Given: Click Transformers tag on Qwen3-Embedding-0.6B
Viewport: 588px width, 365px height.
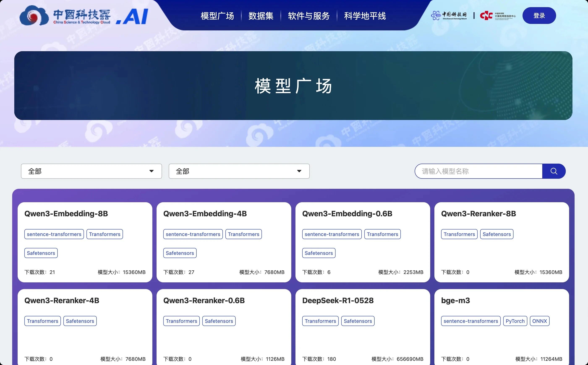Looking at the screenshot, I should (383, 234).
